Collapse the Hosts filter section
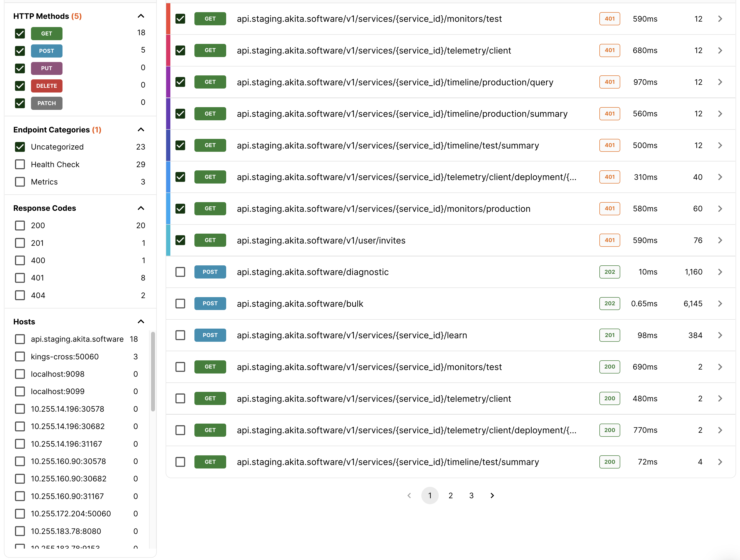The width and height of the screenshot is (740, 560). 141,321
